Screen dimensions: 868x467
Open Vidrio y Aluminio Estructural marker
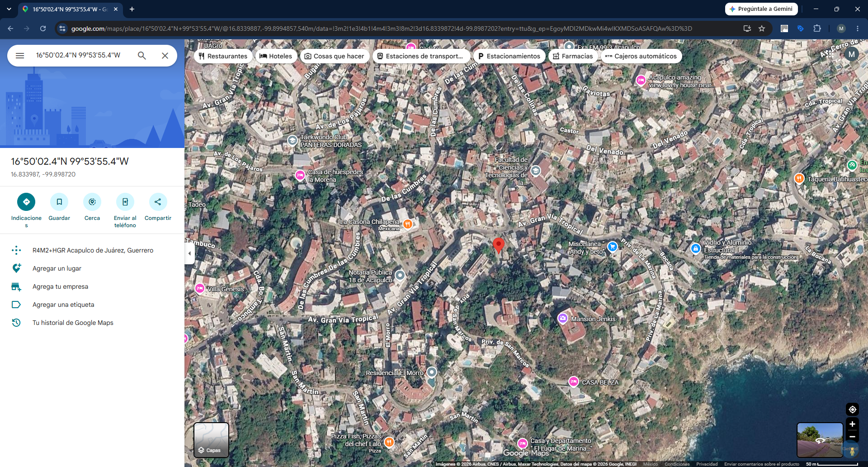coord(695,248)
